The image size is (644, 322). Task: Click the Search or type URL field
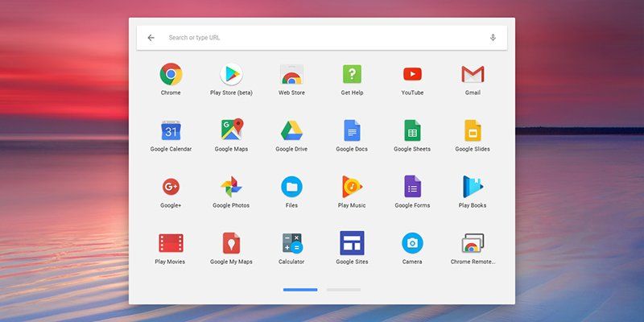tap(322, 38)
